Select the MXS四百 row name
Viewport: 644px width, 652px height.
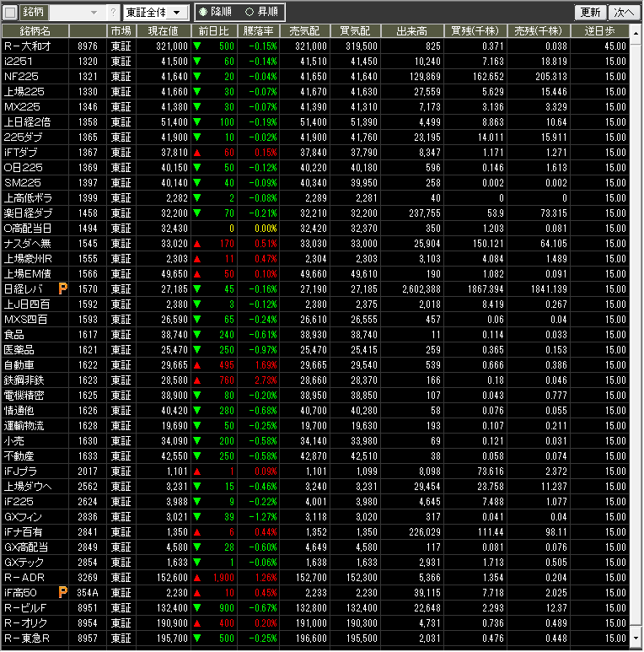coord(26,319)
